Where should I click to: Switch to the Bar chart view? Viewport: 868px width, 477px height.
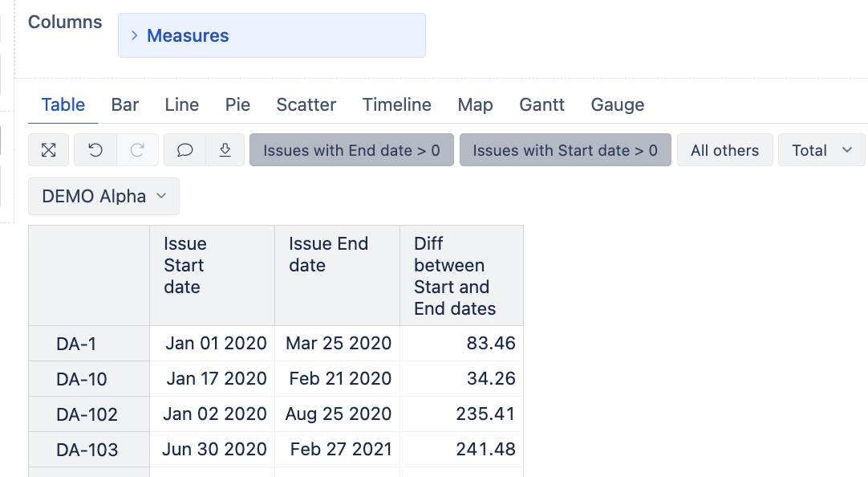[125, 104]
